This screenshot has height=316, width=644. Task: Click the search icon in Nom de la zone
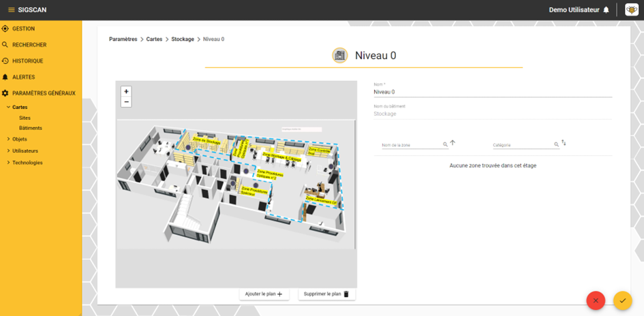point(445,144)
